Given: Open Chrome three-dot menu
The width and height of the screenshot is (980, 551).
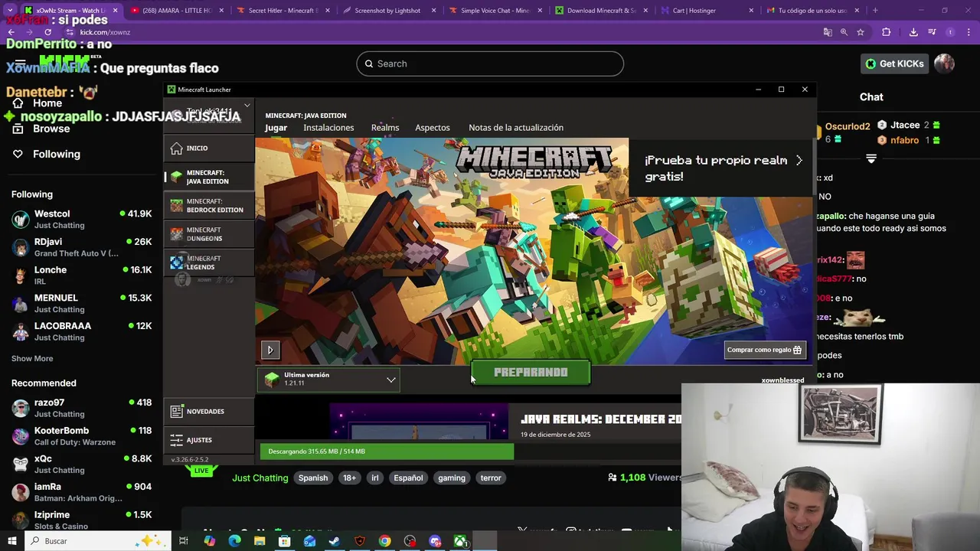Looking at the screenshot, I should 968,32.
